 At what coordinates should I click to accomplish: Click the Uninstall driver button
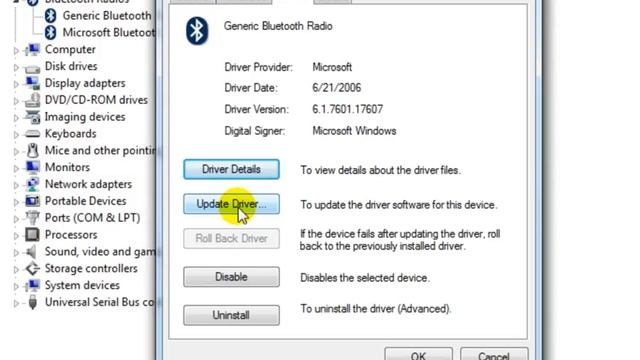[x=231, y=315]
